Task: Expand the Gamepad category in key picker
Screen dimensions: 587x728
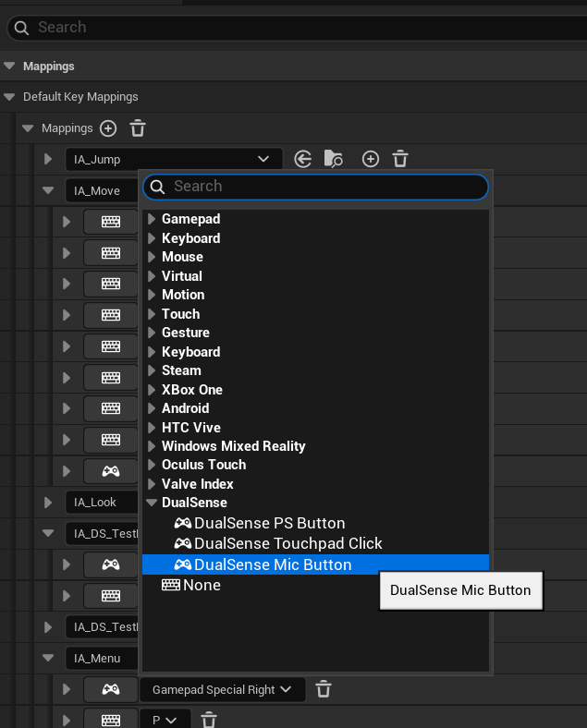Action: [x=152, y=219]
